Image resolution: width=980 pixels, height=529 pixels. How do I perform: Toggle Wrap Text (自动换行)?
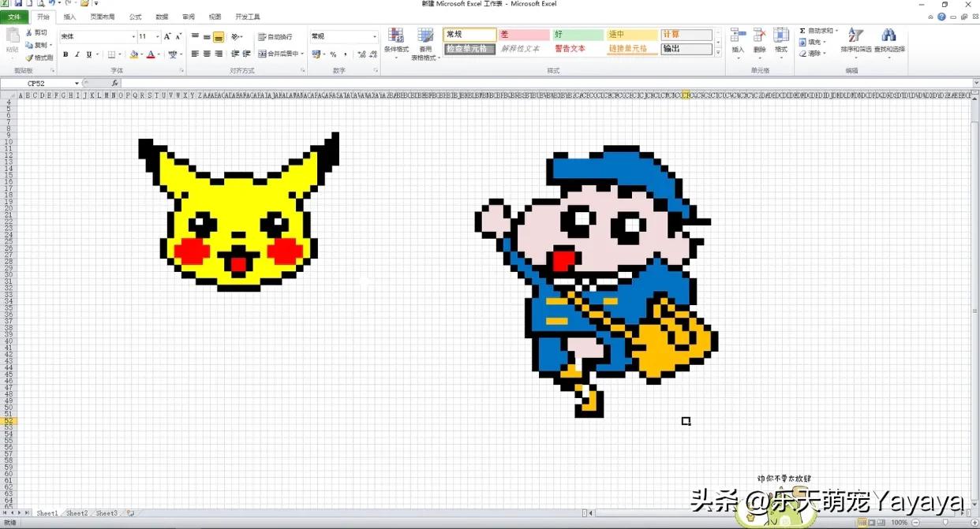click(275, 36)
